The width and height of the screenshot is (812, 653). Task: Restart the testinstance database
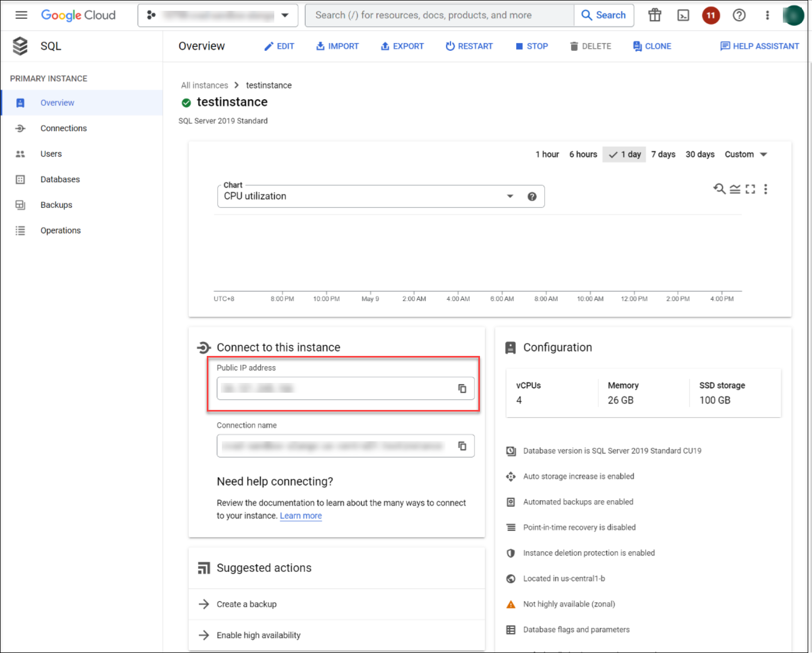coord(469,46)
